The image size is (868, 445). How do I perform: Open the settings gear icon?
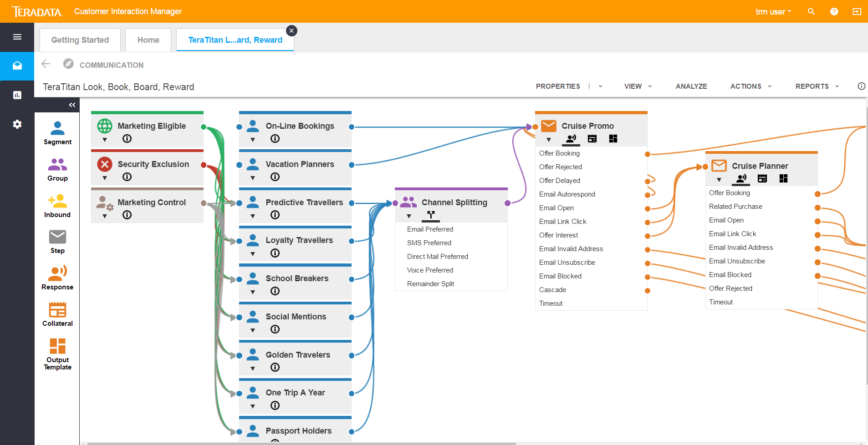click(17, 124)
